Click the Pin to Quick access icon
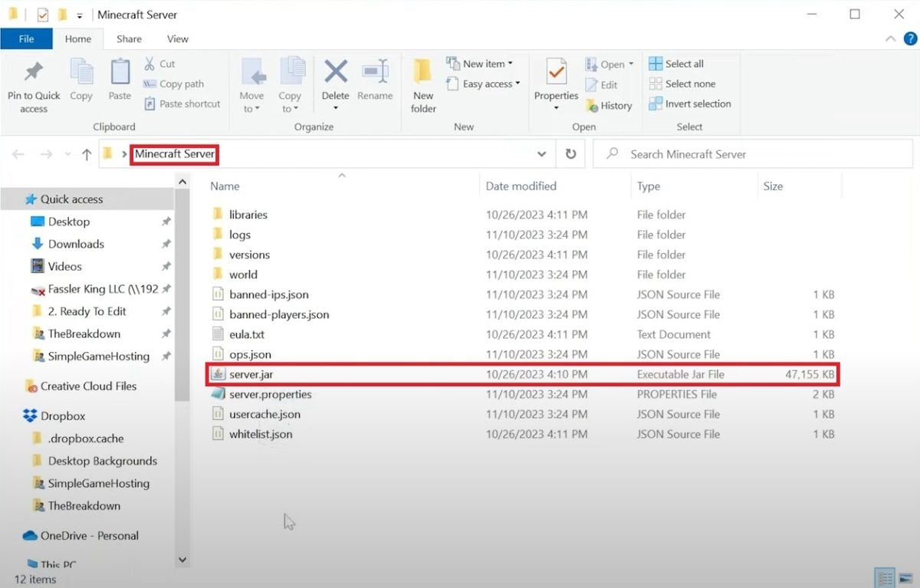This screenshot has width=920, height=588. (x=33, y=74)
